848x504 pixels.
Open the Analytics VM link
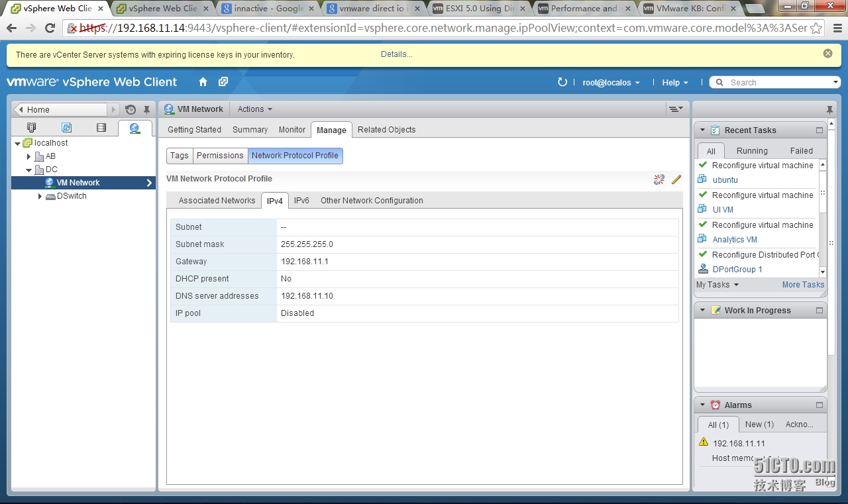coord(735,240)
